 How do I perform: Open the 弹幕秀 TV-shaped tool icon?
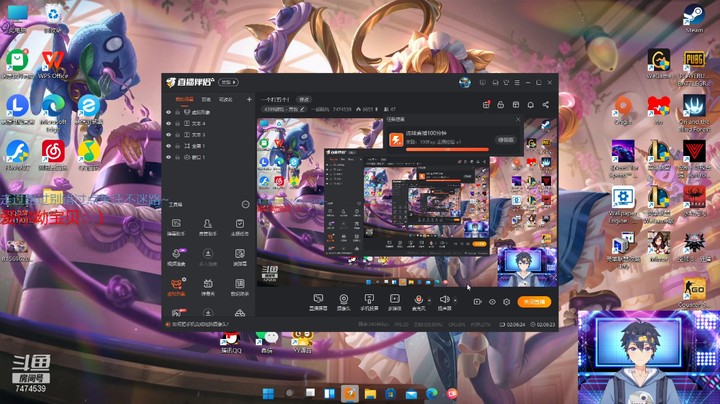click(x=208, y=287)
